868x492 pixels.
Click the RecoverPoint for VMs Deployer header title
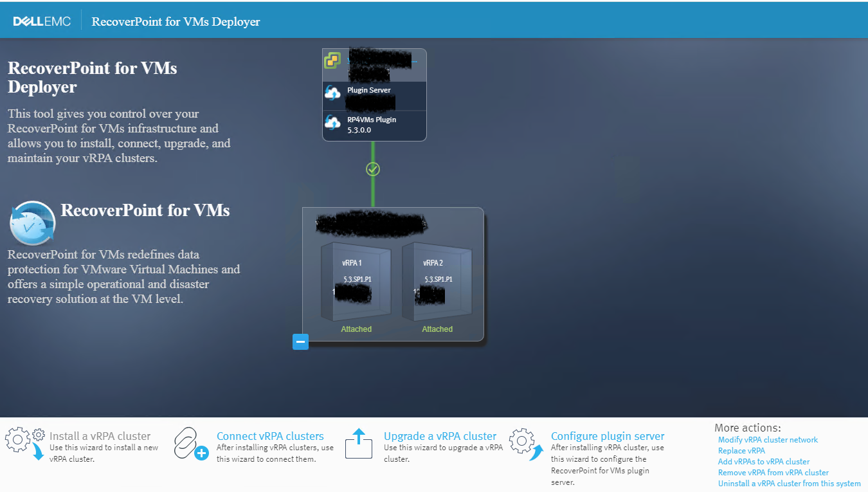(176, 21)
